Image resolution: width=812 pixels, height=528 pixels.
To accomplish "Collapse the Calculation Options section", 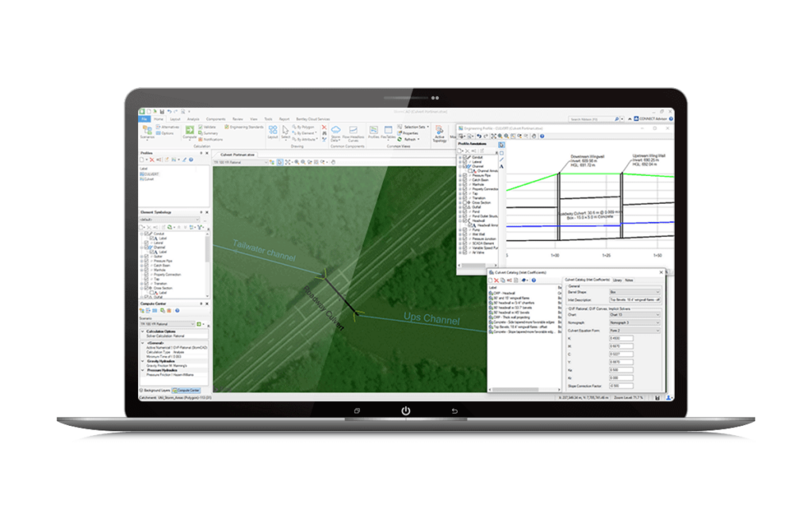I will tap(141, 331).
